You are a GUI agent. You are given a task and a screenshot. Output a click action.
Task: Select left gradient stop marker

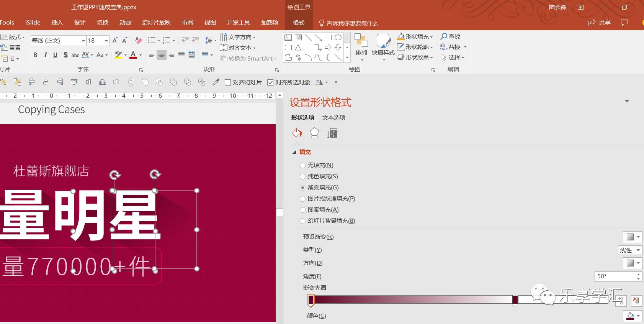pos(311,300)
